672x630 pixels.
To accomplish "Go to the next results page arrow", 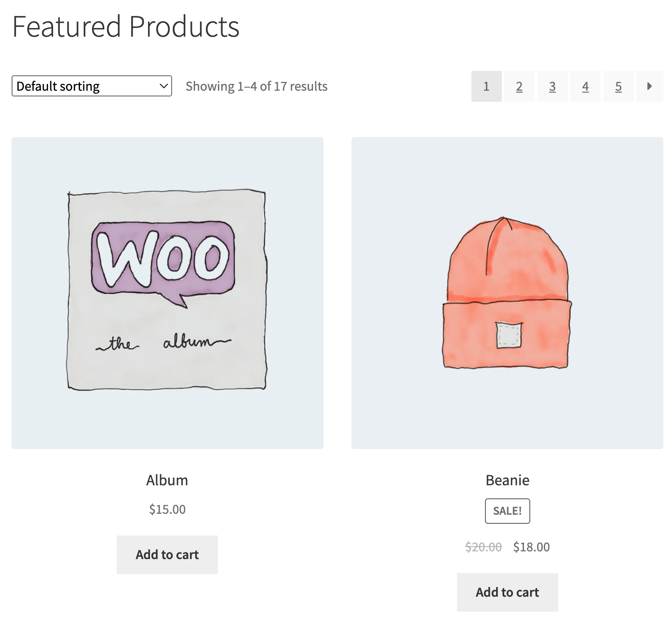I will tap(649, 86).
